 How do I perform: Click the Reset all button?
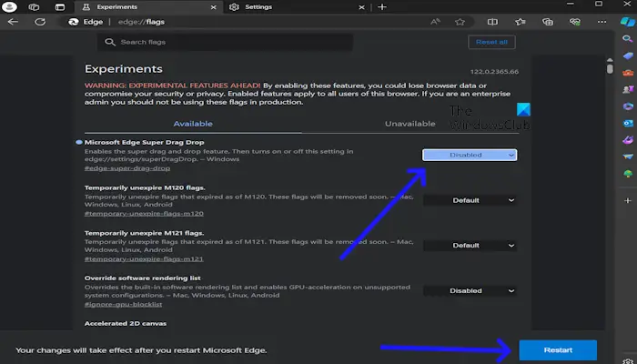pos(491,42)
